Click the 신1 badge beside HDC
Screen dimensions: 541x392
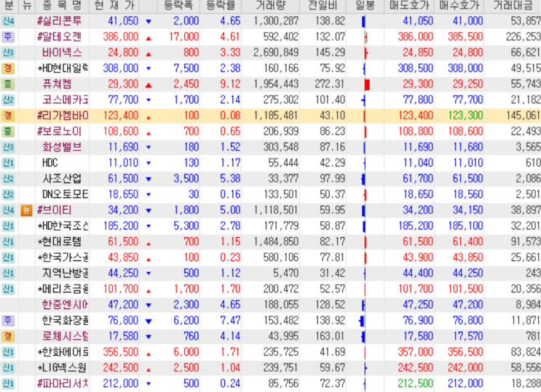(x=8, y=163)
